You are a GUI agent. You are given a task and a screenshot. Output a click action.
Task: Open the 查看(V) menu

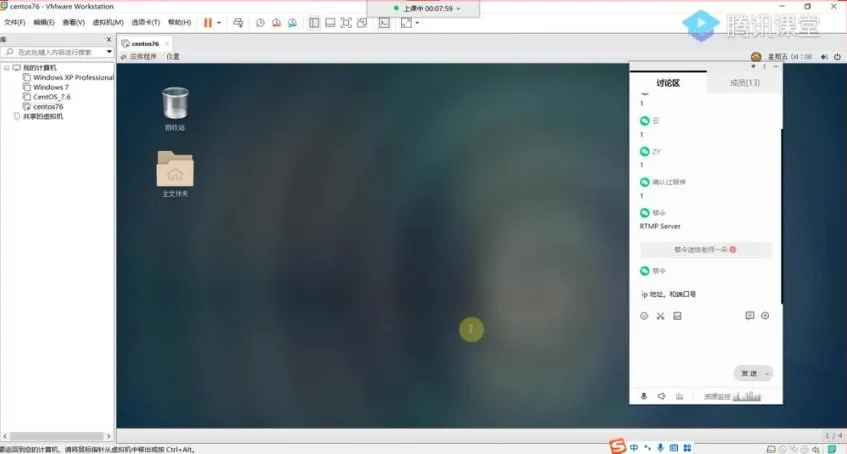coord(73,22)
